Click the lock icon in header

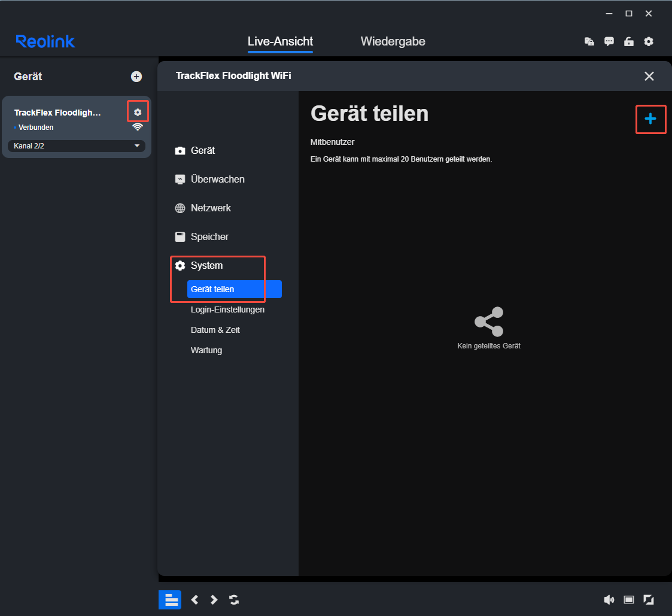pyautogui.click(x=629, y=41)
